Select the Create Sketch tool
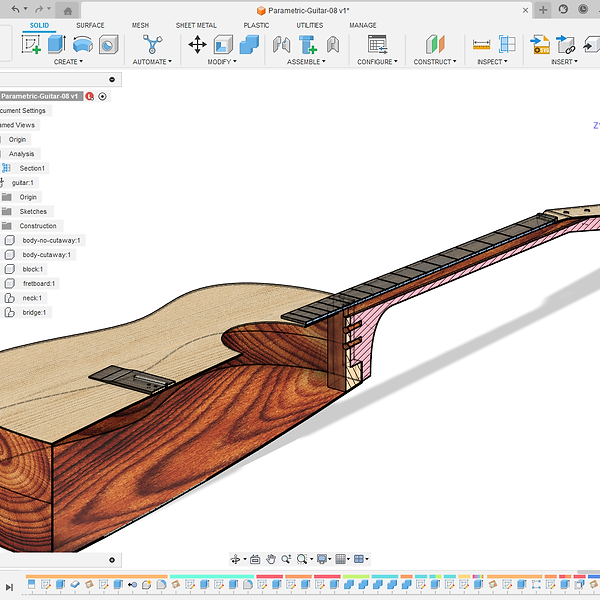The height and width of the screenshot is (600, 600). 31,44
